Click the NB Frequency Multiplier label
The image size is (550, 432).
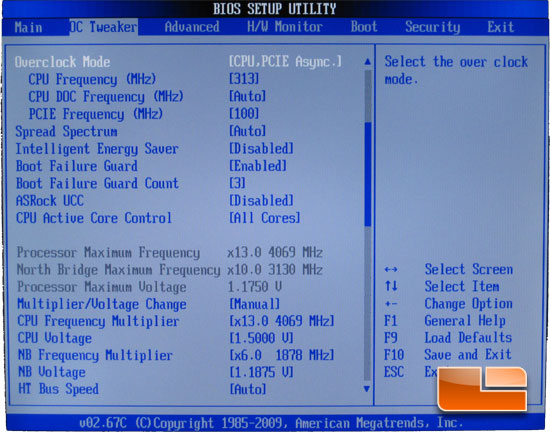[95, 356]
